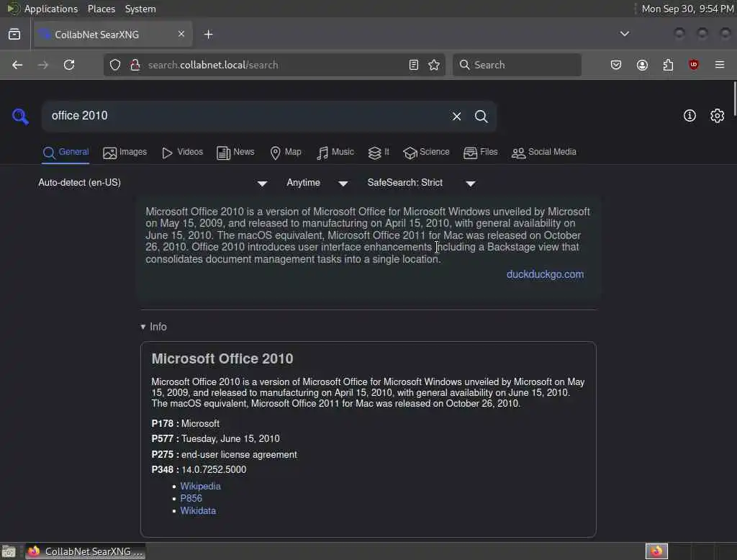Click the P275 : end-user license agreement row
This screenshot has width=737, height=560.
point(225,455)
